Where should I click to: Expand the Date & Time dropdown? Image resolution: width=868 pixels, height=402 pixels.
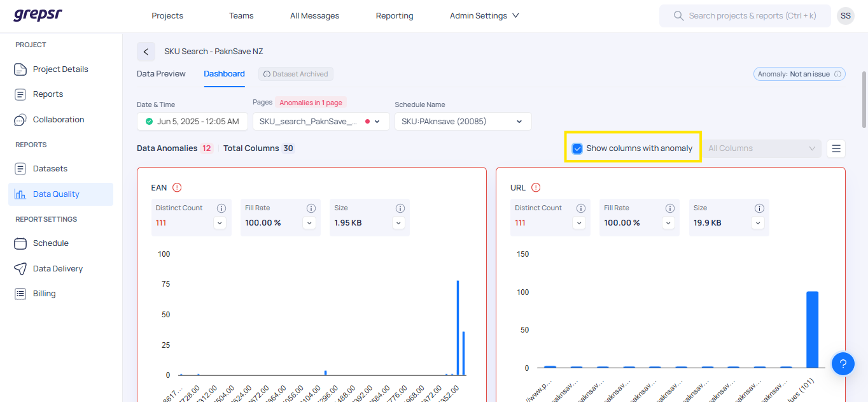(x=192, y=121)
